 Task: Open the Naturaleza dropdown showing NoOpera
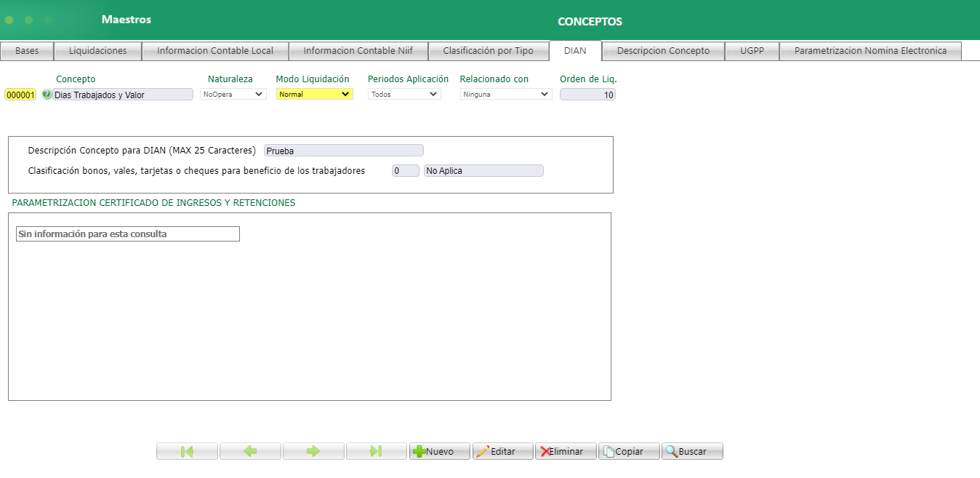[x=233, y=94]
